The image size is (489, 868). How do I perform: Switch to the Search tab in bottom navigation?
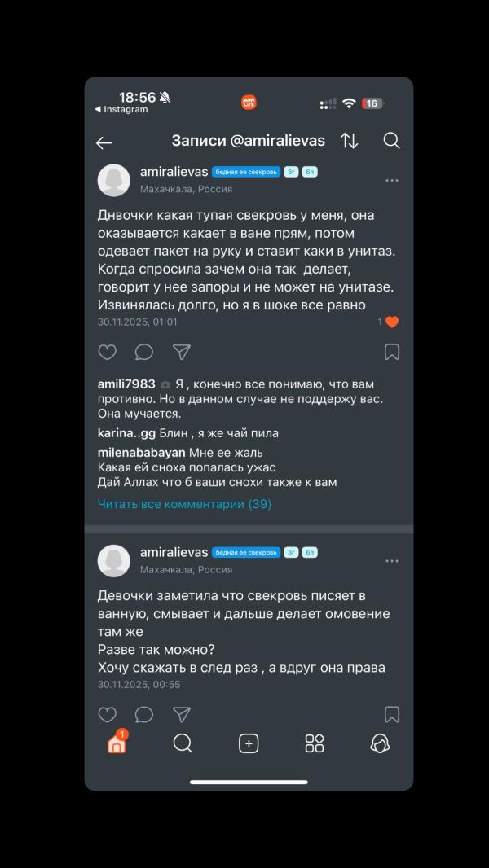pos(183,743)
